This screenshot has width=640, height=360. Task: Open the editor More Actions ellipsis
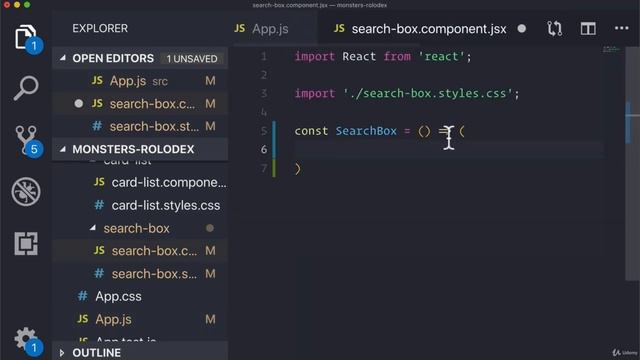622,28
